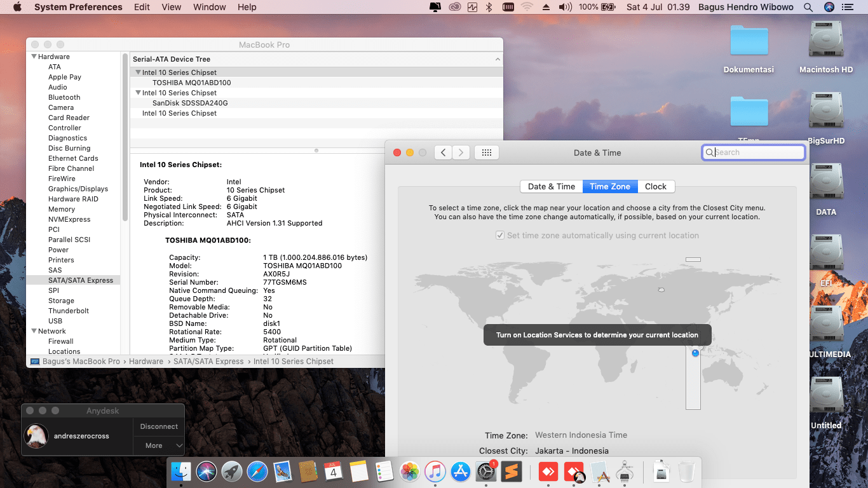
Task: Open the View menu
Action: pyautogui.click(x=172, y=7)
